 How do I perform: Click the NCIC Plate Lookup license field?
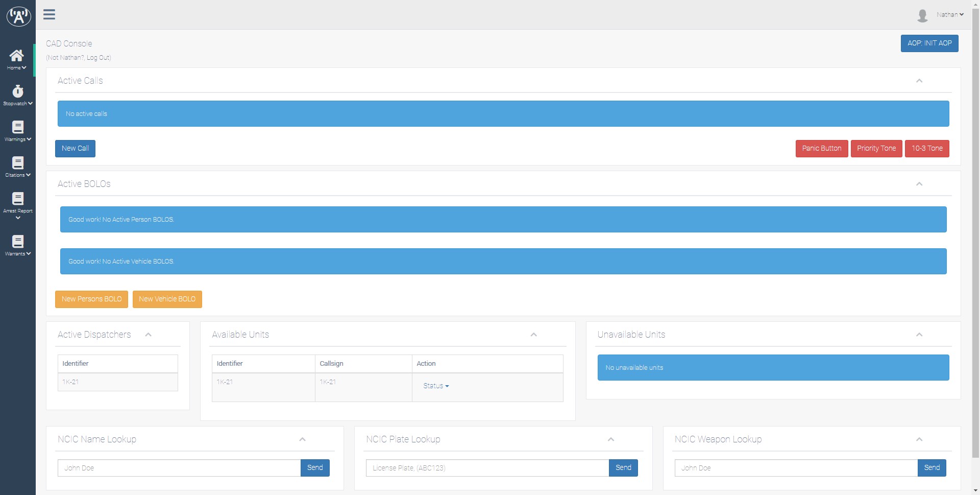click(x=487, y=468)
